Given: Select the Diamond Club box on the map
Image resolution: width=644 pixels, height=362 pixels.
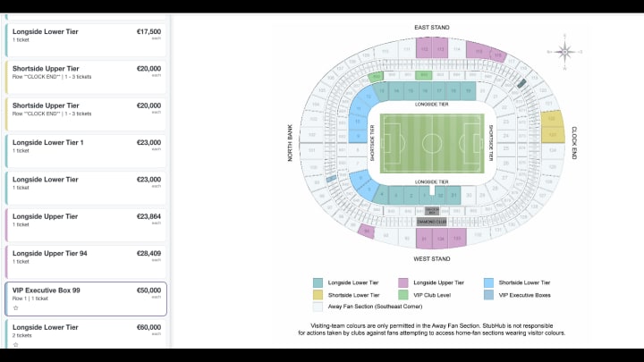Looking at the screenshot, I should (431, 222).
